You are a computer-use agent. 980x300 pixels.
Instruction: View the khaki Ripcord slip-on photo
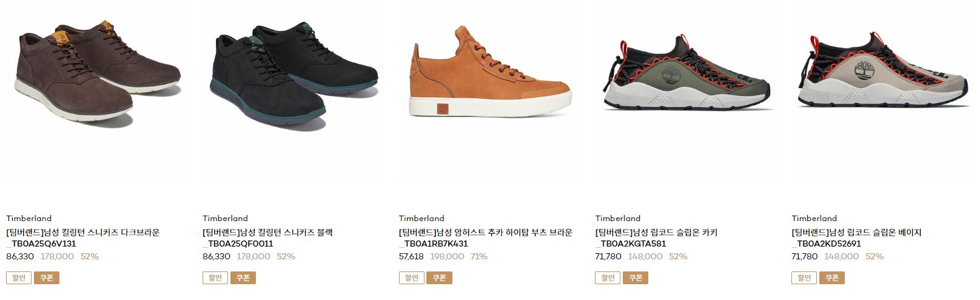(686, 92)
